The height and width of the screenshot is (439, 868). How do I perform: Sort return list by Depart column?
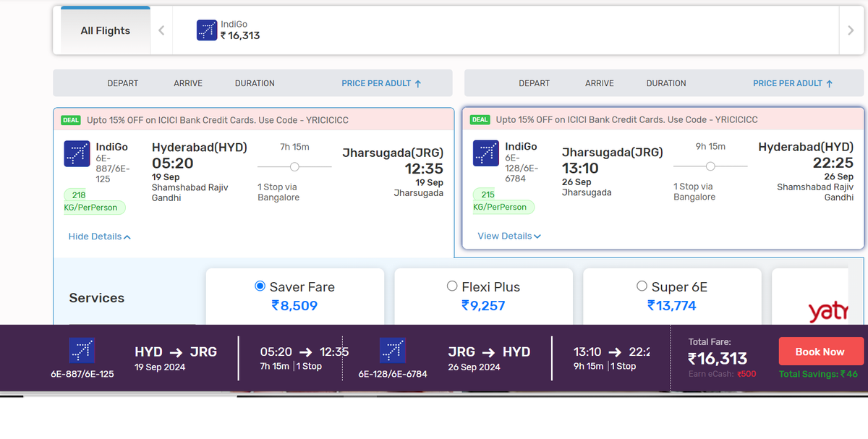point(535,83)
